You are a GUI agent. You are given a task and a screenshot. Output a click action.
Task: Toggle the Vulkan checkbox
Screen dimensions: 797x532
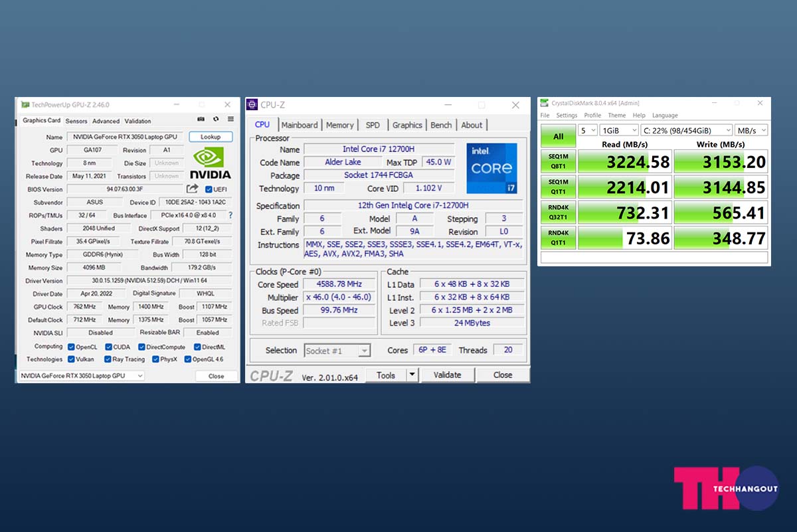click(x=70, y=359)
